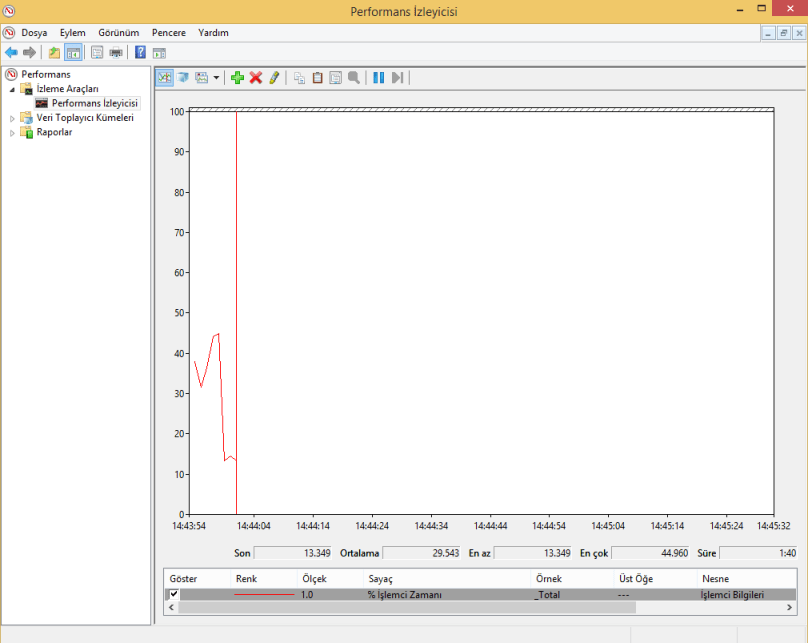Select Performans İzleyicisi in the tree
This screenshot has width=808, height=643.
(x=94, y=103)
